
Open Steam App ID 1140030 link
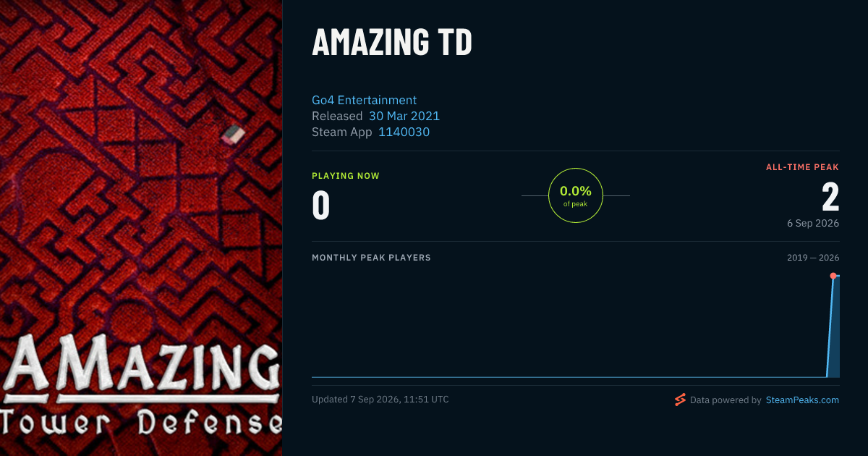tap(404, 132)
